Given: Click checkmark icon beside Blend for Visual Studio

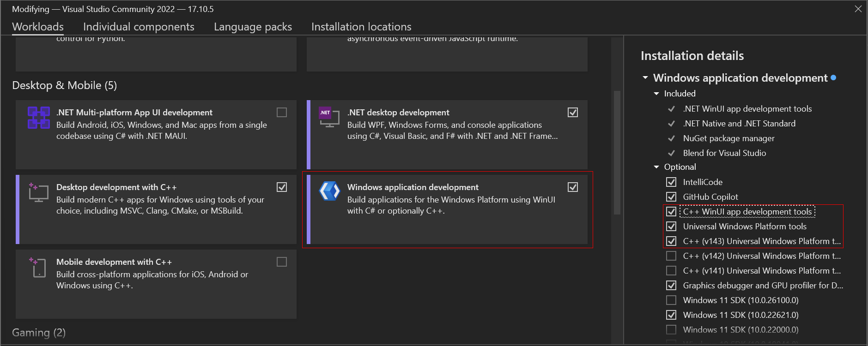Looking at the screenshot, I should click(x=671, y=153).
